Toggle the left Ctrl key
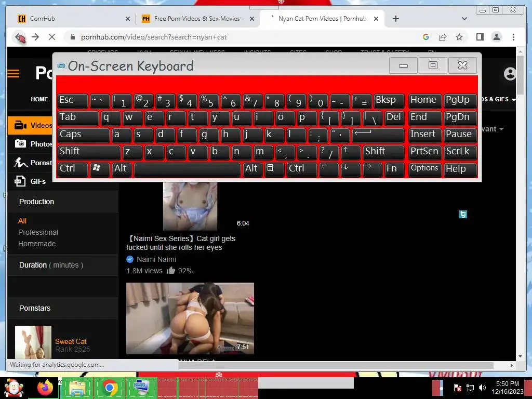 73,169
